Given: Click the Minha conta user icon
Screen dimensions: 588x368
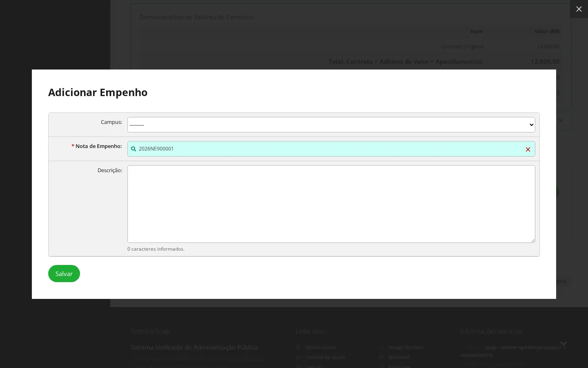Looking at the screenshot, I should (x=298, y=347).
